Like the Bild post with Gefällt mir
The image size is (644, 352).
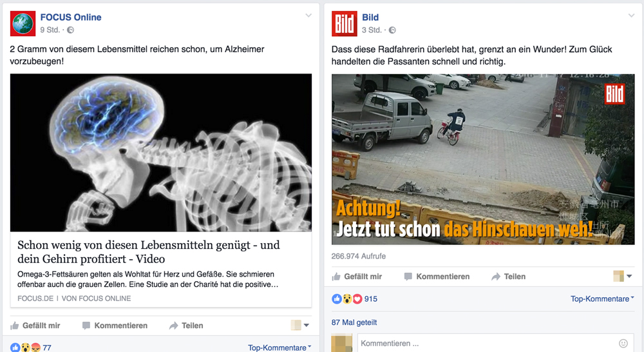click(x=357, y=277)
